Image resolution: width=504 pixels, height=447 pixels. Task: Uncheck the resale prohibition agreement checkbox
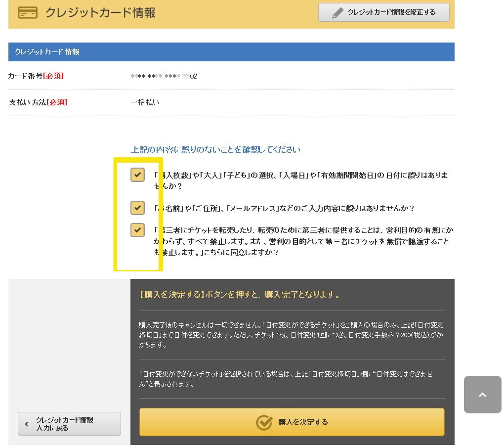(137, 230)
